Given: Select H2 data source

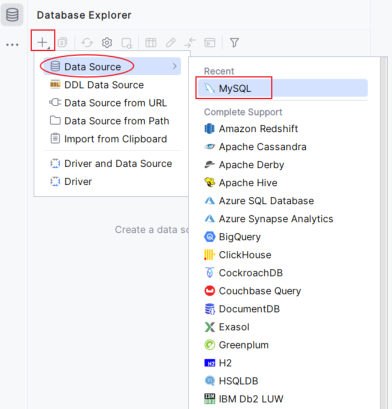Looking at the screenshot, I should tap(282, 363).
